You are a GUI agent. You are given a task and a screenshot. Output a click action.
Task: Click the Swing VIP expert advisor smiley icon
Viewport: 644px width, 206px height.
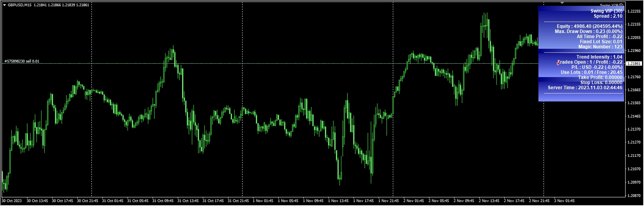(621, 5)
